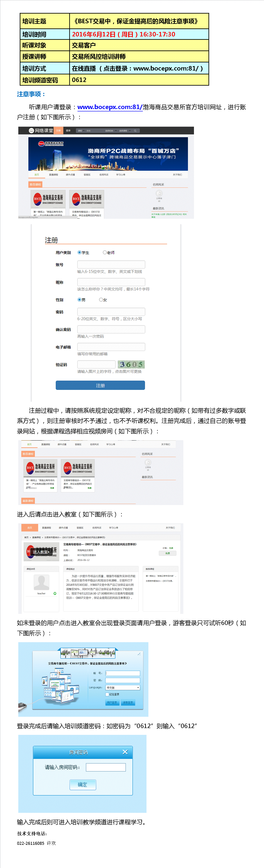Select the 老师 user type radio
This screenshot has height=868, width=264.
click(105, 252)
